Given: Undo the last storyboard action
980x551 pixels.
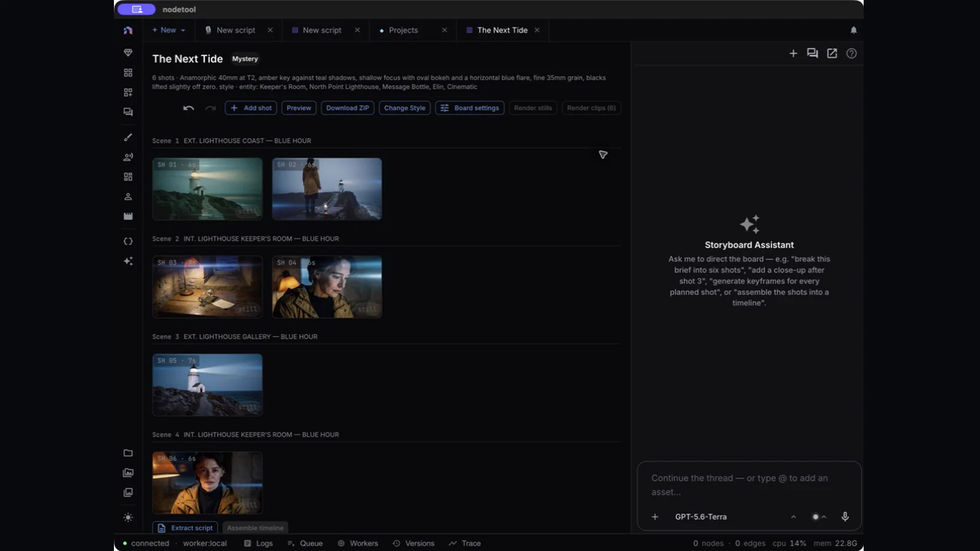Looking at the screenshot, I should point(189,108).
